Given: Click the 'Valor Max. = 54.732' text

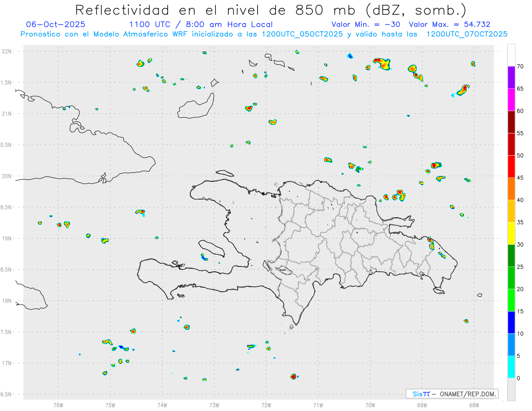Looking at the screenshot, I should click(450, 24).
